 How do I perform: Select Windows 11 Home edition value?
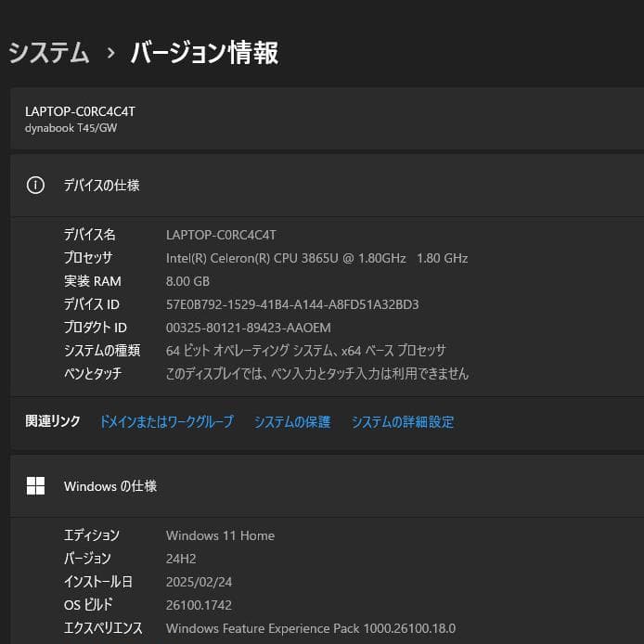tap(220, 535)
